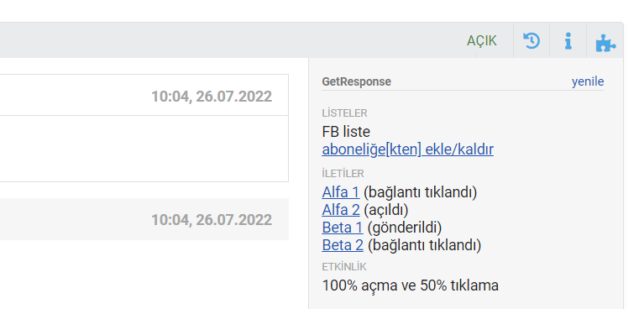This screenshot has width=644, height=309.
Task: Open the Alfa 1 message link
Action: coord(341,192)
